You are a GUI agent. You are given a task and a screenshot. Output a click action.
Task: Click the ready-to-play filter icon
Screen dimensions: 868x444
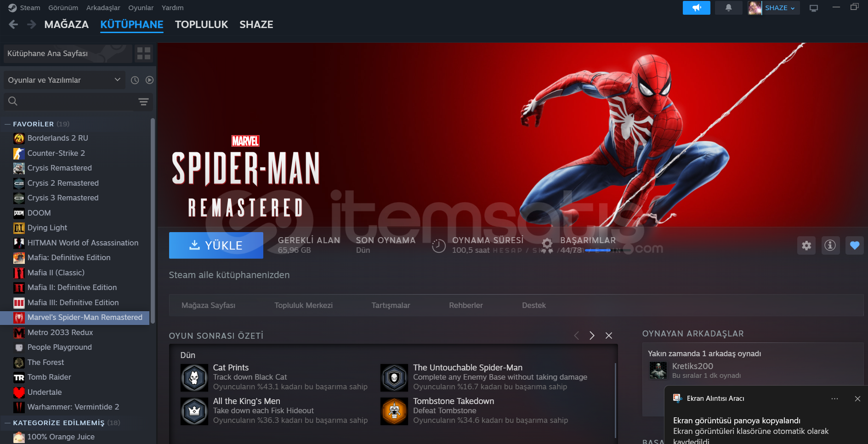(149, 80)
